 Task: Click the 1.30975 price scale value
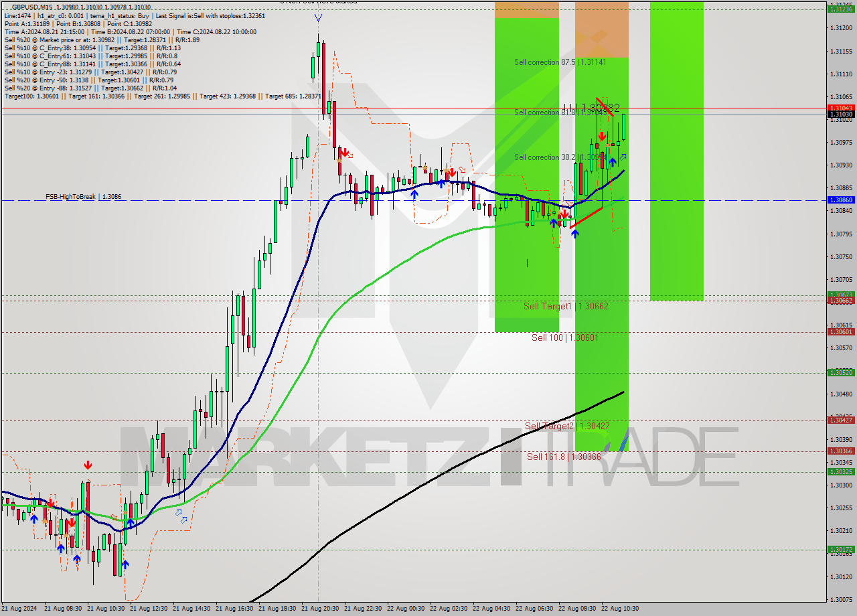841,143
